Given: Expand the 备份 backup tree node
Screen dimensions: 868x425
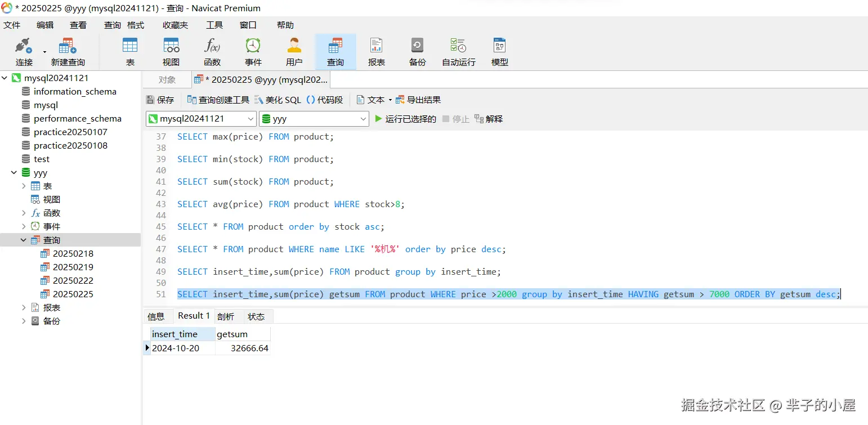Looking at the screenshot, I should [24, 321].
